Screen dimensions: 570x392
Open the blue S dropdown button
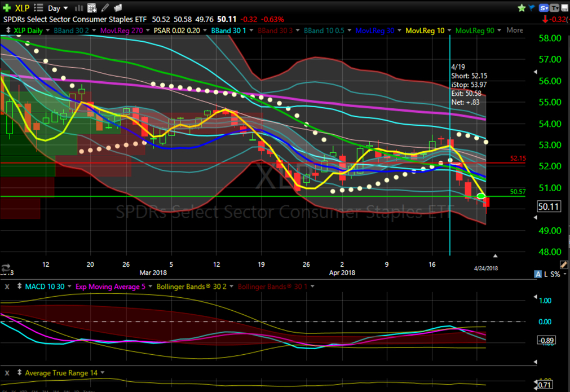[x=544, y=8]
